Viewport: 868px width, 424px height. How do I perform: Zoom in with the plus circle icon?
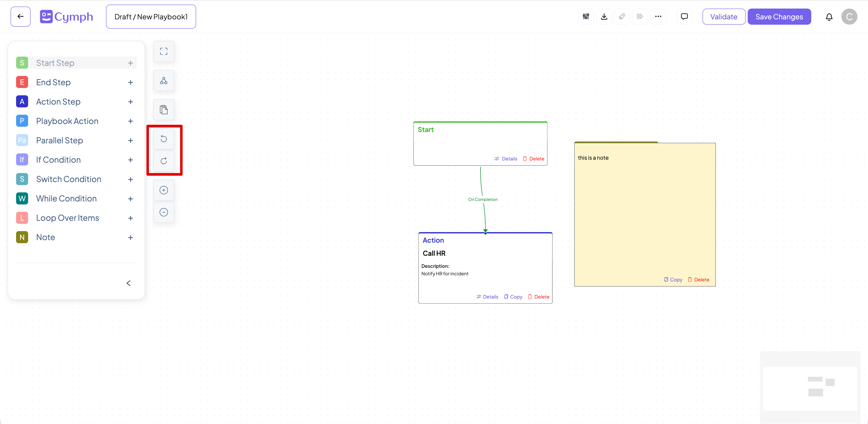[164, 190]
